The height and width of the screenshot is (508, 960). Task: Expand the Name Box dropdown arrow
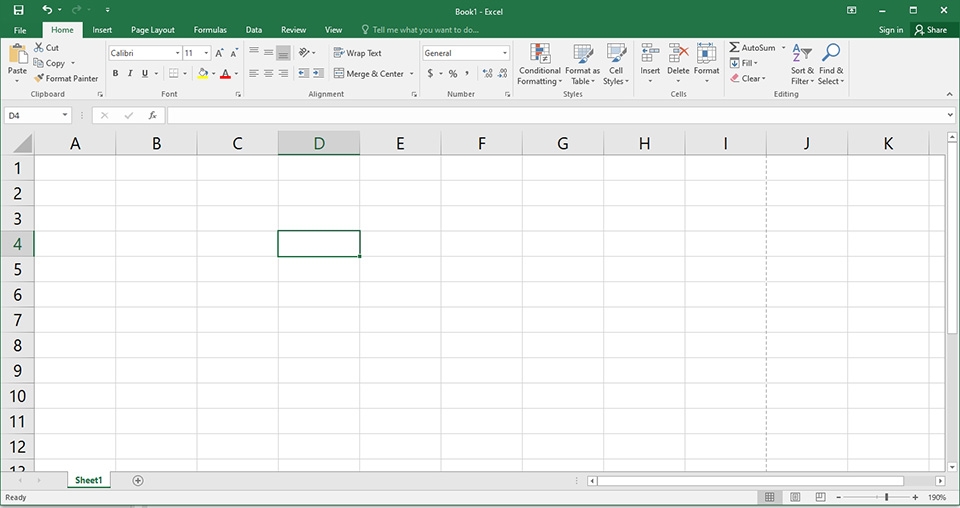(x=65, y=115)
